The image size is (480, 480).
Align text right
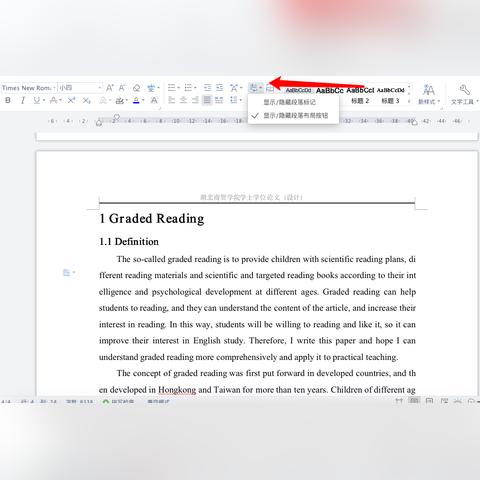coord(195,100)
